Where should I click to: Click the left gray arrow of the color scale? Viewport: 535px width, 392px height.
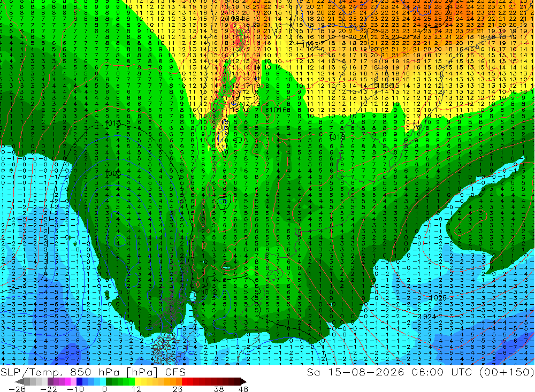20,381
